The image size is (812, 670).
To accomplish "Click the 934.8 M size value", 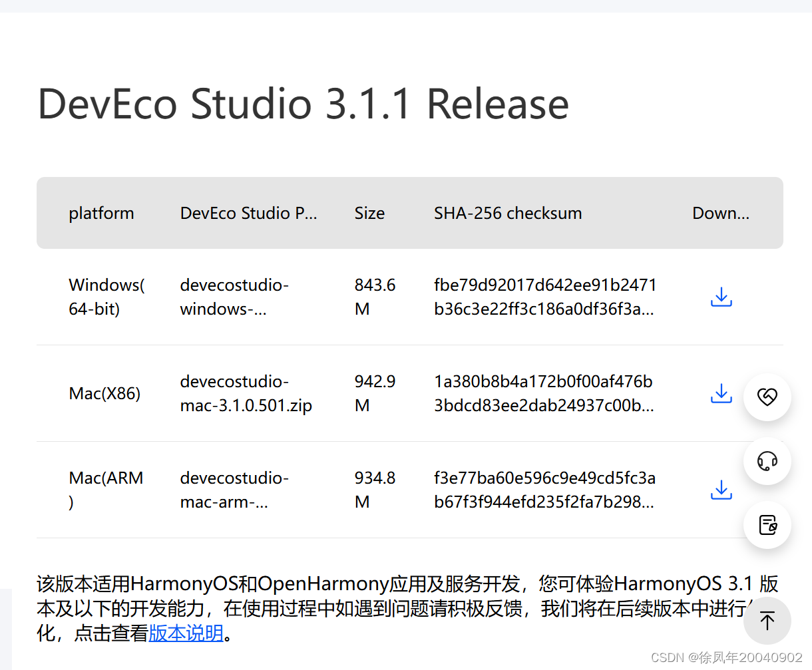I will click(x=375, y=490).
